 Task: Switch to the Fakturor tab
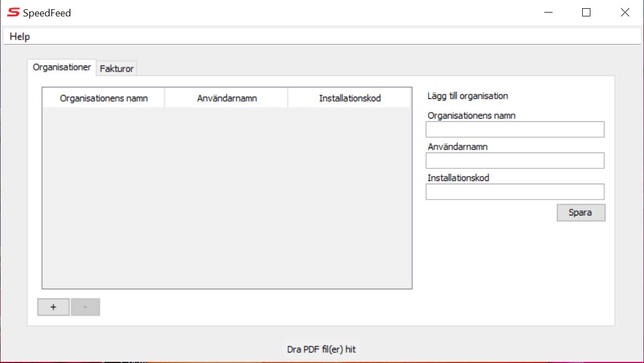[117, 69]
